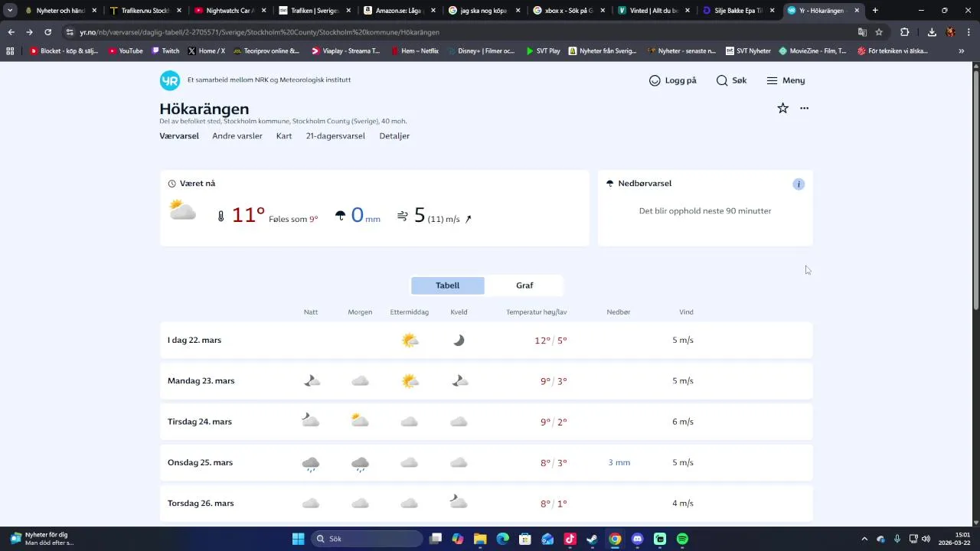
Task: Click the URL address bar
Action: tap(459, 32)
